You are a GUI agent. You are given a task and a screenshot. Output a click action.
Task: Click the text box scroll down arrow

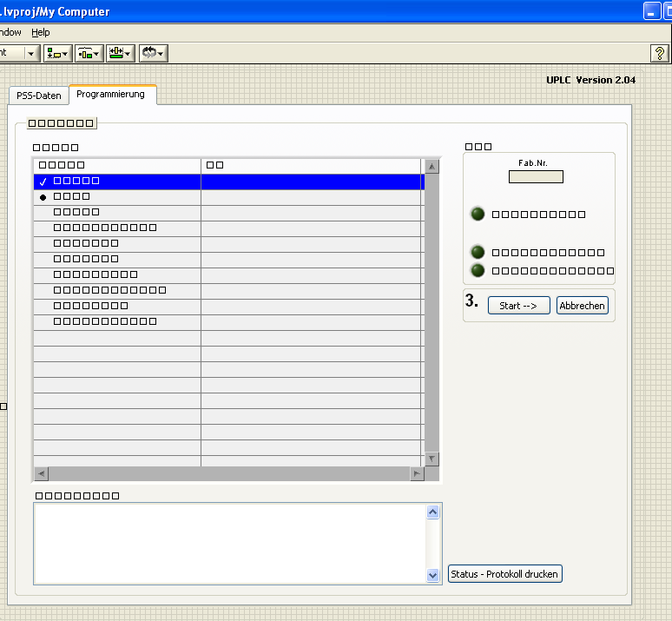pos(433,575)
